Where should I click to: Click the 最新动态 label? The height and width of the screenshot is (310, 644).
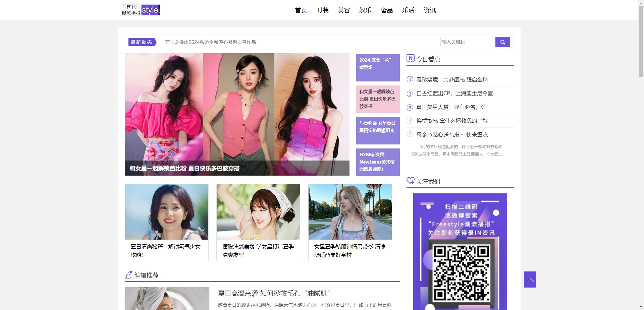click(x=142, y=42)
